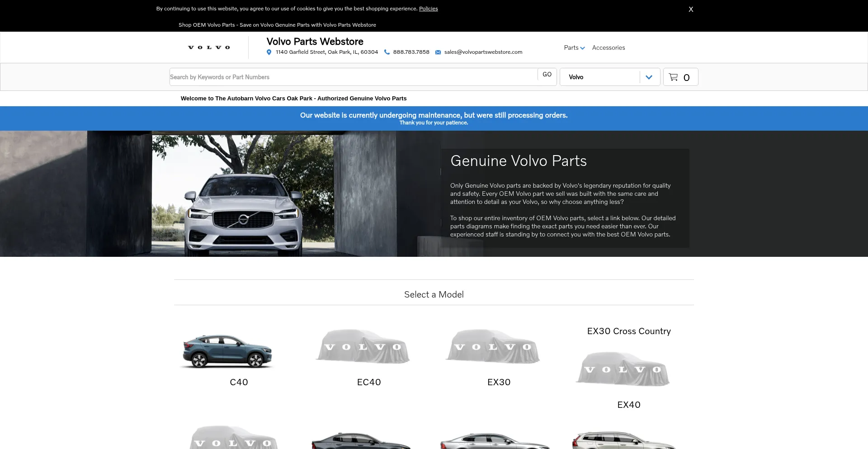Open the Accessories menu item
This screenshot has width=868, height=449.
609,47
